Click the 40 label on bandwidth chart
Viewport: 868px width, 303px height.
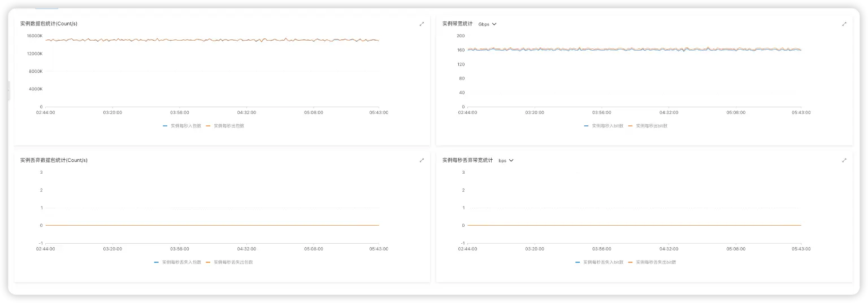pos(462,93)
